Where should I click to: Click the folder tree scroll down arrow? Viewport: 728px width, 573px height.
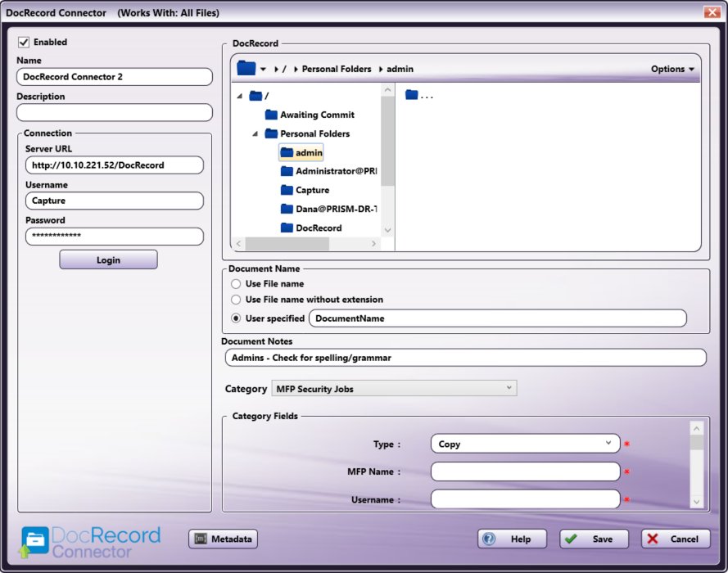coord(387,230)
